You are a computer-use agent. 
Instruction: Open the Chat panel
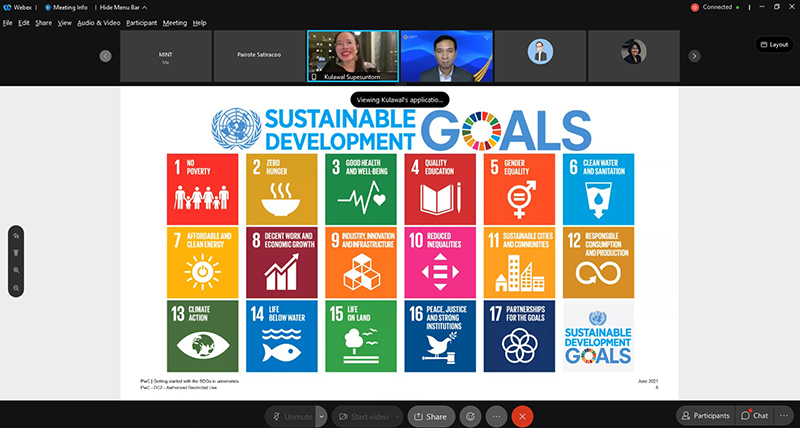click(x=755, y=415)
